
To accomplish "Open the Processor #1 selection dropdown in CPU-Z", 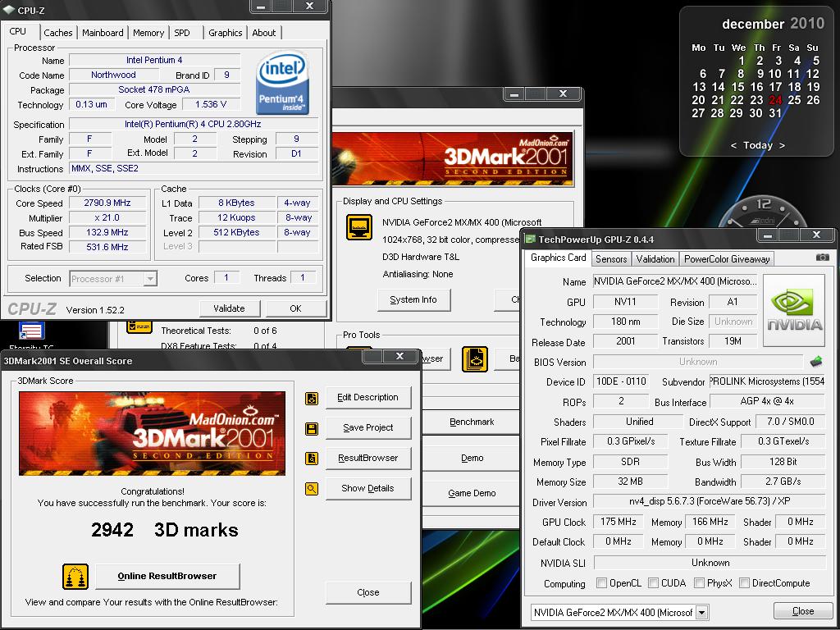I will pyautogui.click(x=151, y=279).
